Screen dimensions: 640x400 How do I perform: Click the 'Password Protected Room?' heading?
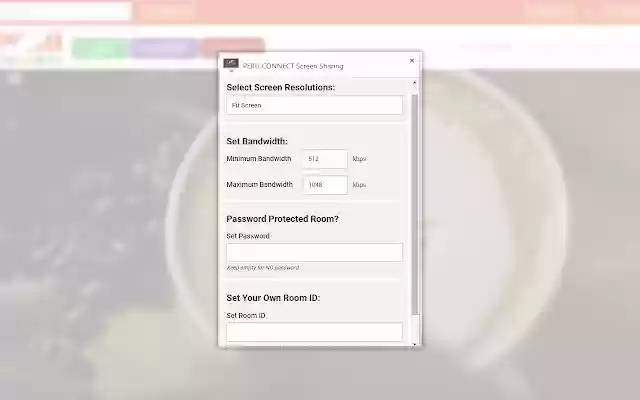coord(282,219)
